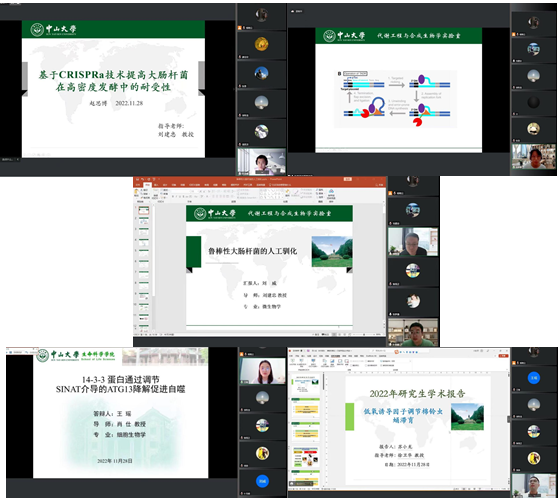Select the woman's video tile beside the 14-3-3 slide
The width and height of the screenshot is (559, 499).
[262, 371]
